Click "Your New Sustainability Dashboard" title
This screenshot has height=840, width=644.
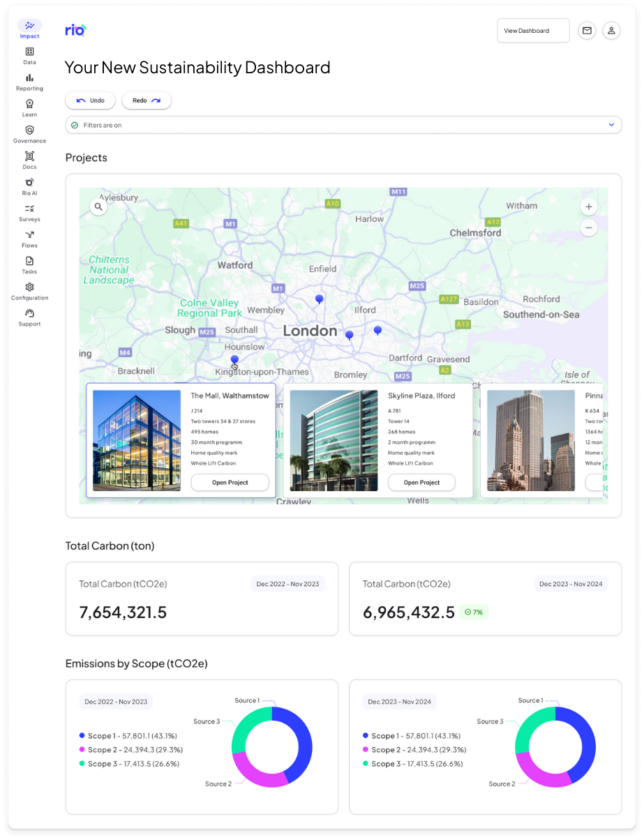point(197,68)
